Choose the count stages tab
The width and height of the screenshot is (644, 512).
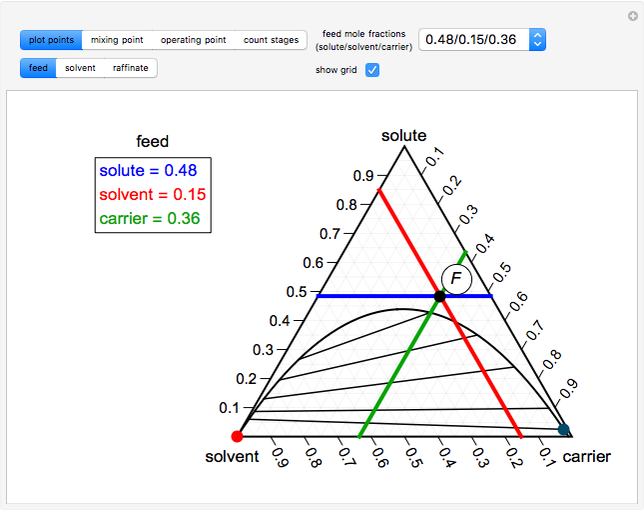pos(271,40)
